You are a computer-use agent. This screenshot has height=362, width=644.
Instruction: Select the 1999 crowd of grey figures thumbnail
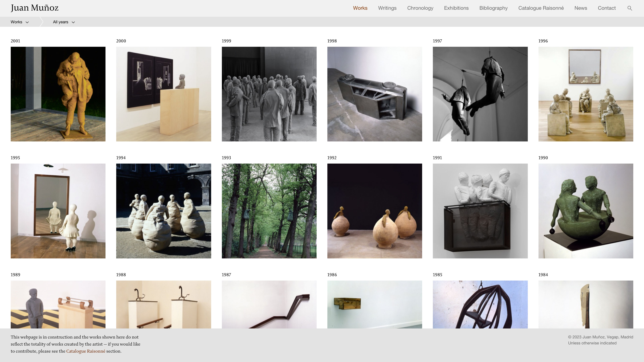tap(269, 94)
